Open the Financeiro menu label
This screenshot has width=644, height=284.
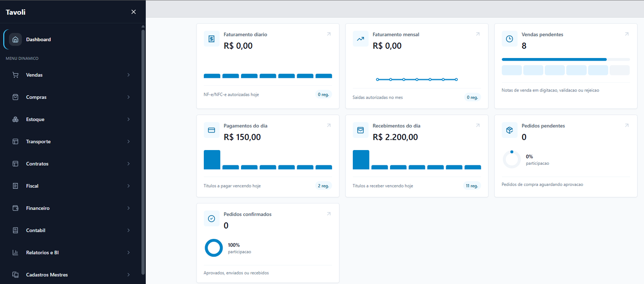[38, 208]
